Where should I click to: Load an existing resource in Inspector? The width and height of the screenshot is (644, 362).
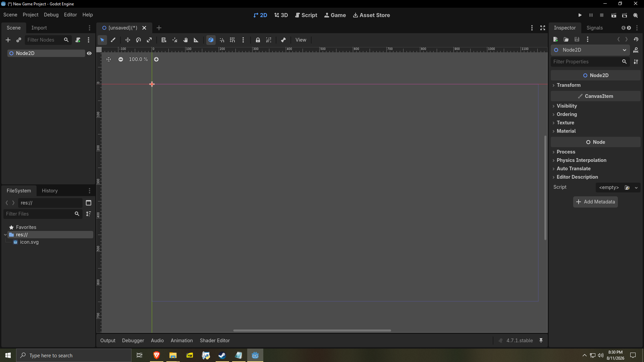point(566,40)
